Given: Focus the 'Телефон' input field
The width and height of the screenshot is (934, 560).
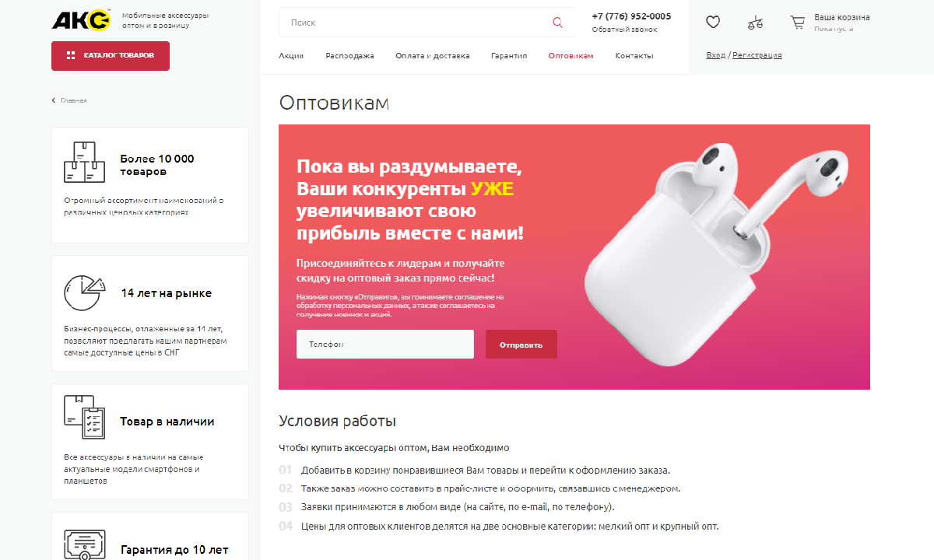Looking at the screenshot, I should (385, 345).
